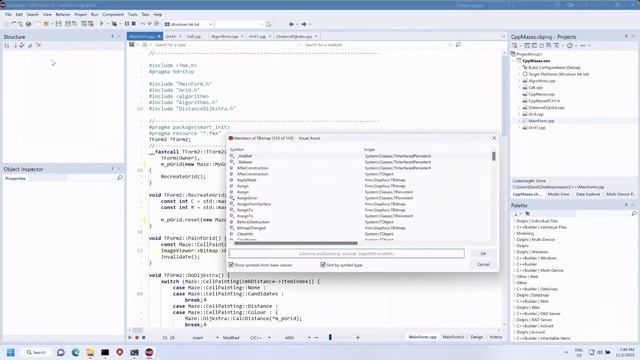
Task: Click the sort icon in Structure toolbar
Action: 7,45
